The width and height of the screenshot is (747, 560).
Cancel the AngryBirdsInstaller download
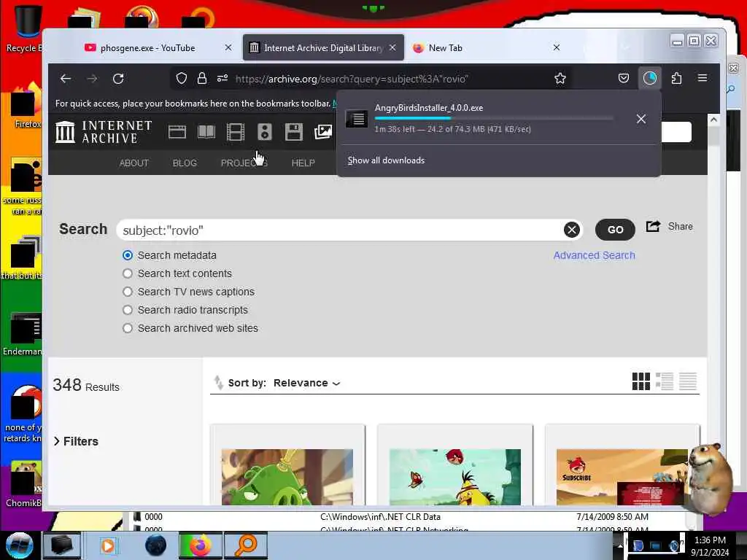641,119
